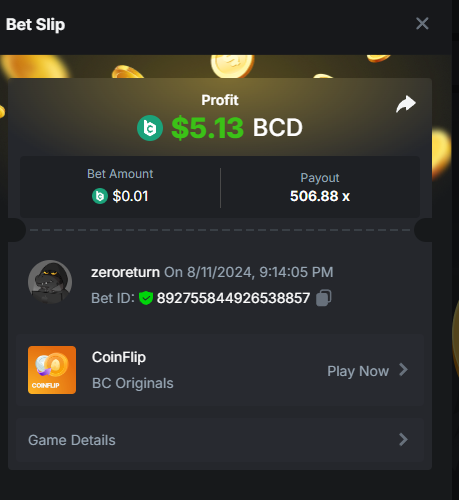The height and width of the screenshot is (500, 459).
Task: Click the 506.88 x payout value
Action: [x=320, y=196]
